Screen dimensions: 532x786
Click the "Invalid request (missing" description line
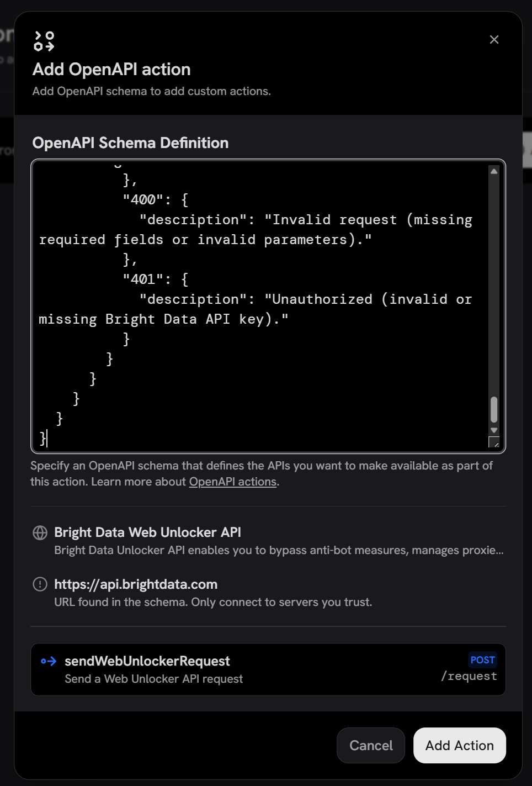(x=306, y=220)
